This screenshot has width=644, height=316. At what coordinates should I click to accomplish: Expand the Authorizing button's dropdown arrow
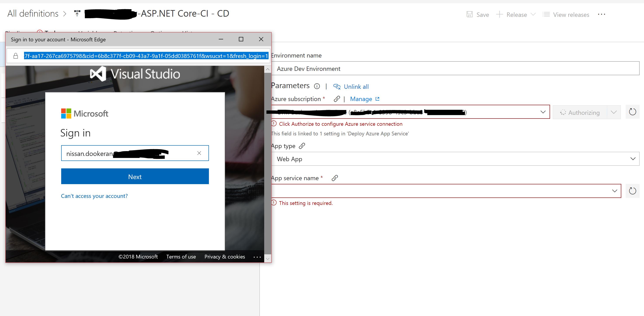613,112
